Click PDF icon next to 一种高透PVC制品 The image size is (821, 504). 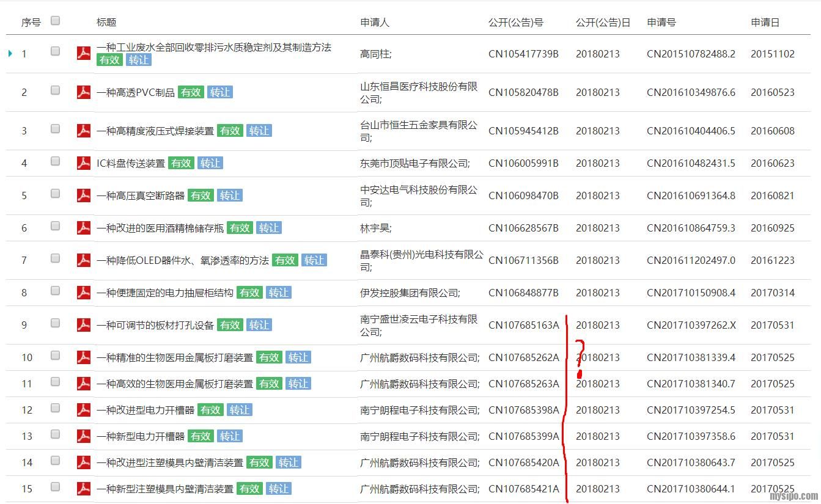tap(83, 92)
